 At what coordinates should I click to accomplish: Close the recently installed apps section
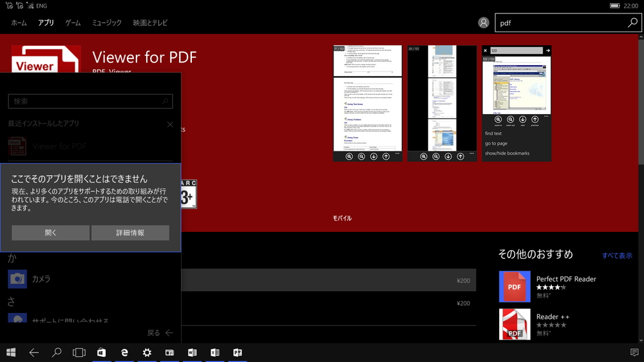(x=170, y=124)
